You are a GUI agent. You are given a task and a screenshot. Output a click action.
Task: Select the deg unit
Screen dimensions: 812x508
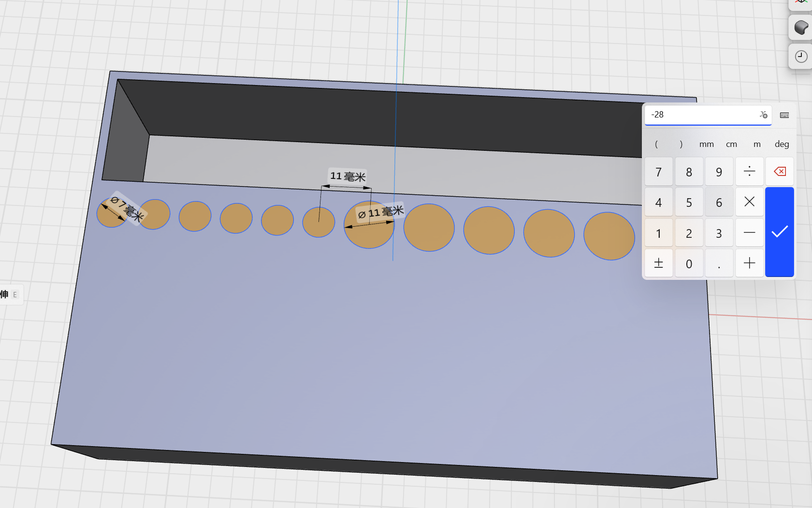[x=782, y=144]
